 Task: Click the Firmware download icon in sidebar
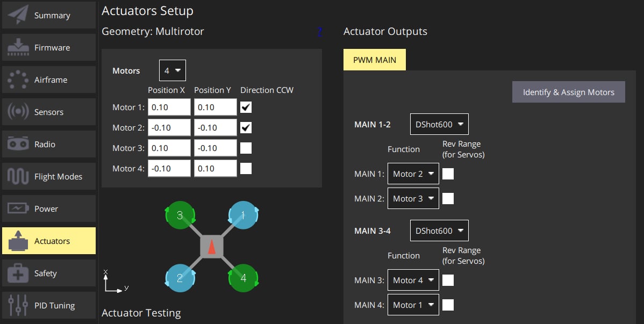pyautogui.click(x=18, y=48)
